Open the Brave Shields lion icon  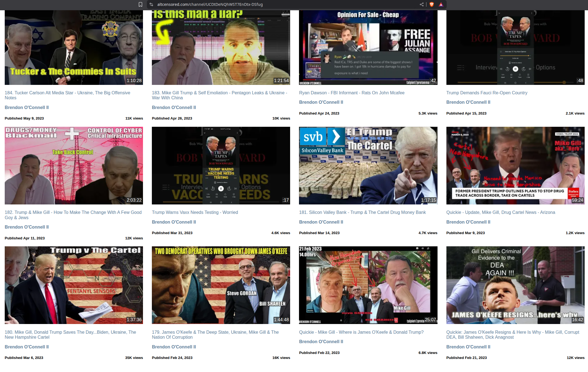coord(432,4)
